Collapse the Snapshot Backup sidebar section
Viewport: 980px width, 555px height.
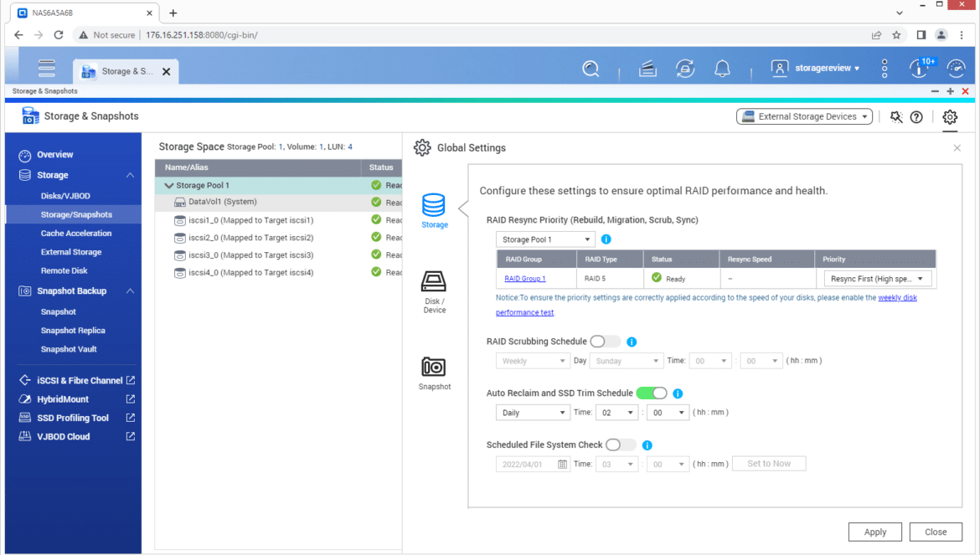pyautogui.click(x=130, y=291)
